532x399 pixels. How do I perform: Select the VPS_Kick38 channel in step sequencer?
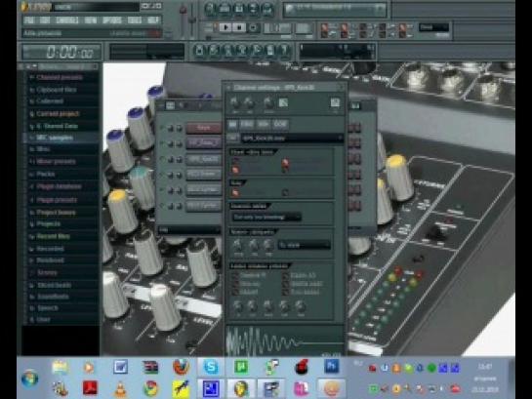(204, 159)
